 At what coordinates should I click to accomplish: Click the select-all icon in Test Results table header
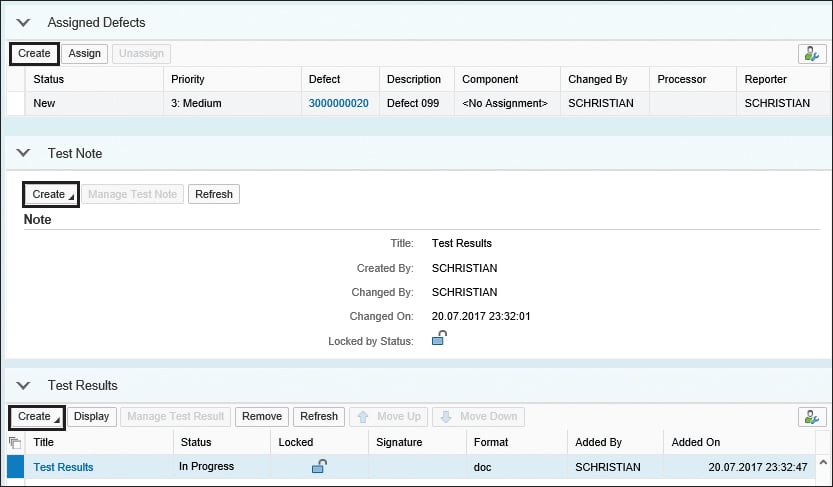pos(14,442)
